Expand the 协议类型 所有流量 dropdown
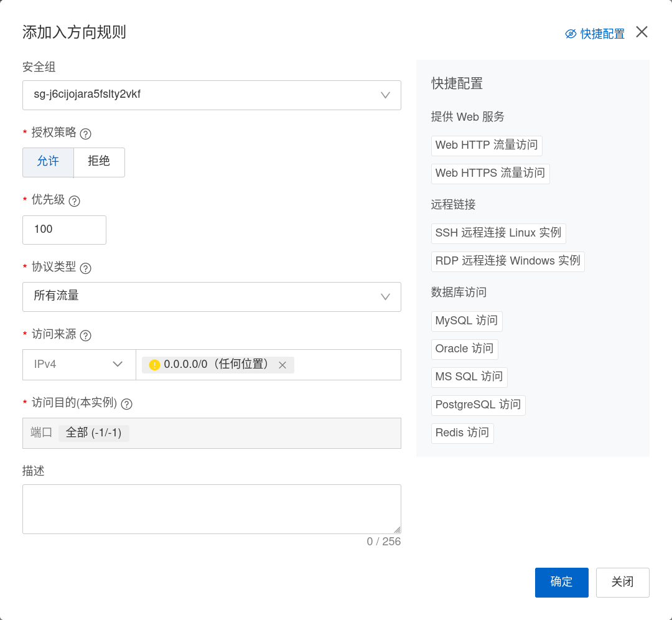 (212, 296)
